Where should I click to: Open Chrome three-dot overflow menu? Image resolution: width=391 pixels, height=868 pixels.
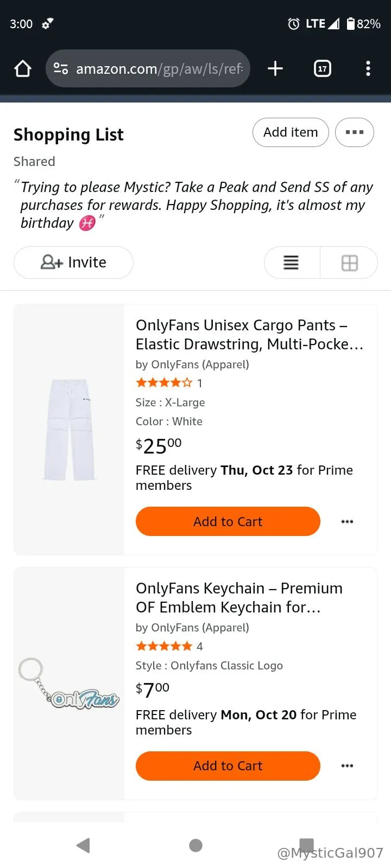[x=368, y=68]
